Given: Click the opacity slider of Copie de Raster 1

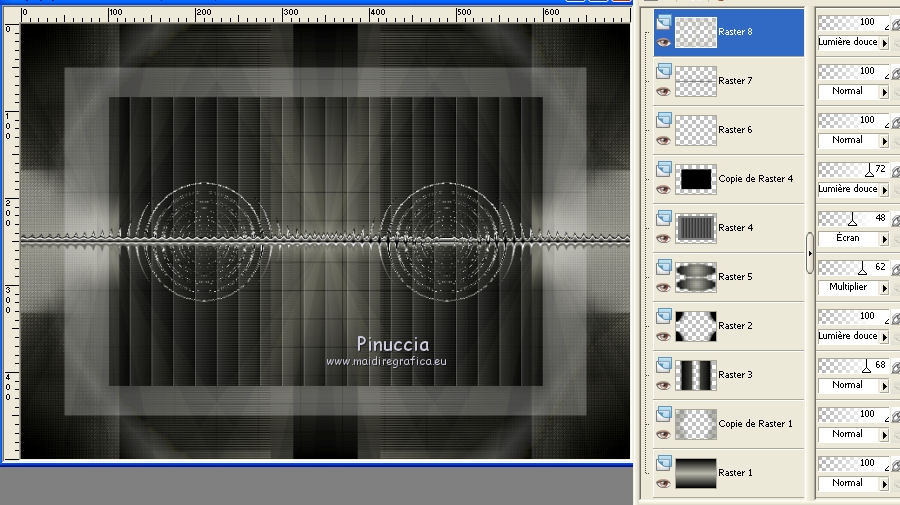Looking at the screenshot, I should [x=854, y=414].
